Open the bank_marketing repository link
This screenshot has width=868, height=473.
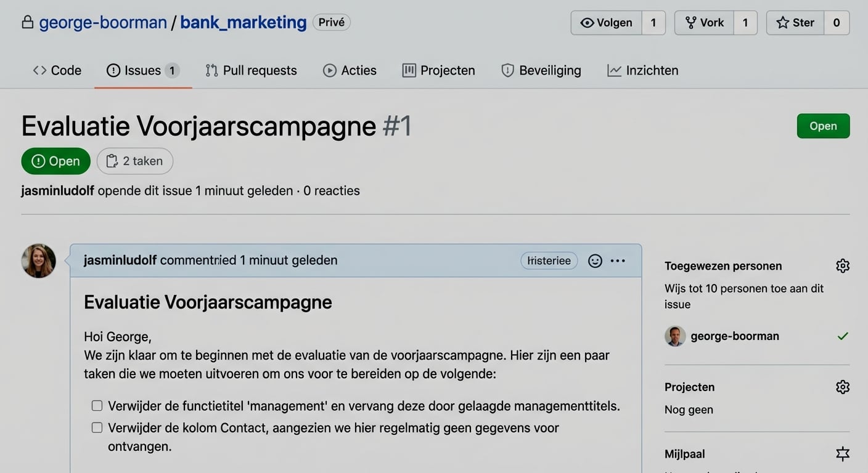[x=243, y=23]
